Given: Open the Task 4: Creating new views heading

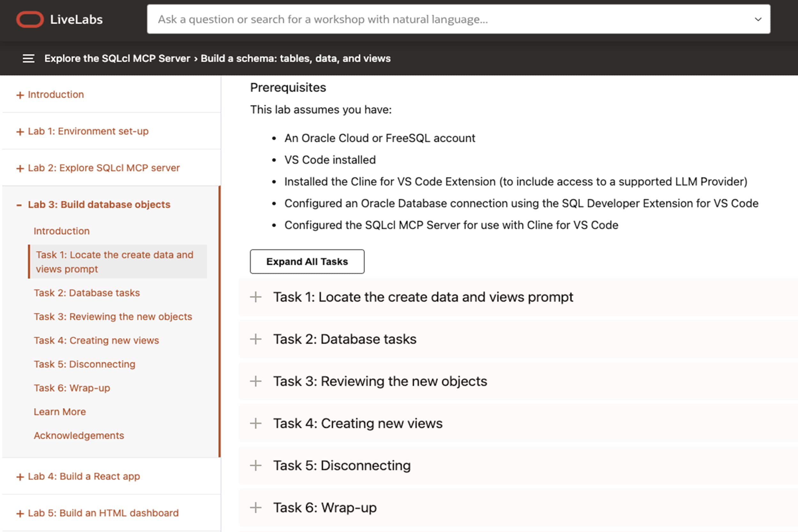Looking at the screenshot, I should click(x=358, y=423).
